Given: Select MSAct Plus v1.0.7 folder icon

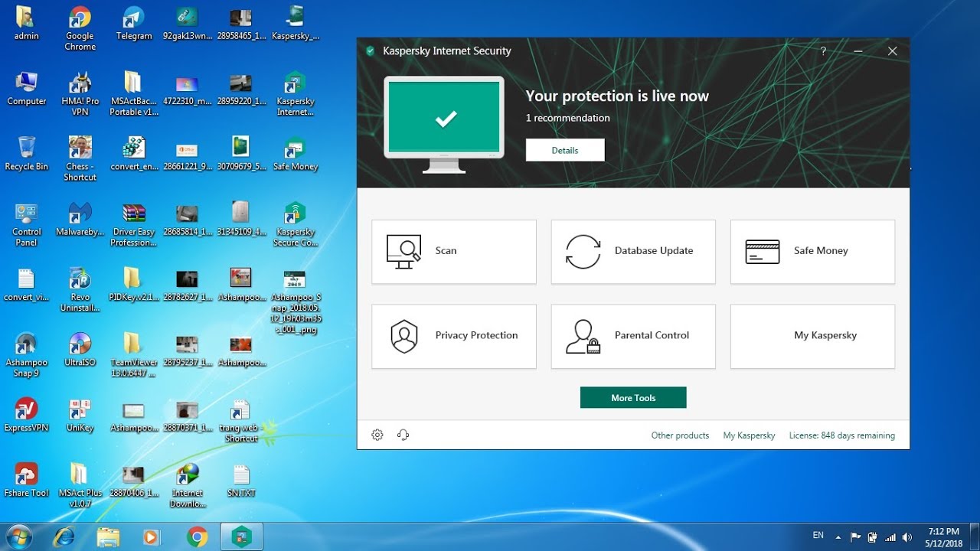Looking at the screenshot, I should click(x=80, y=485).
